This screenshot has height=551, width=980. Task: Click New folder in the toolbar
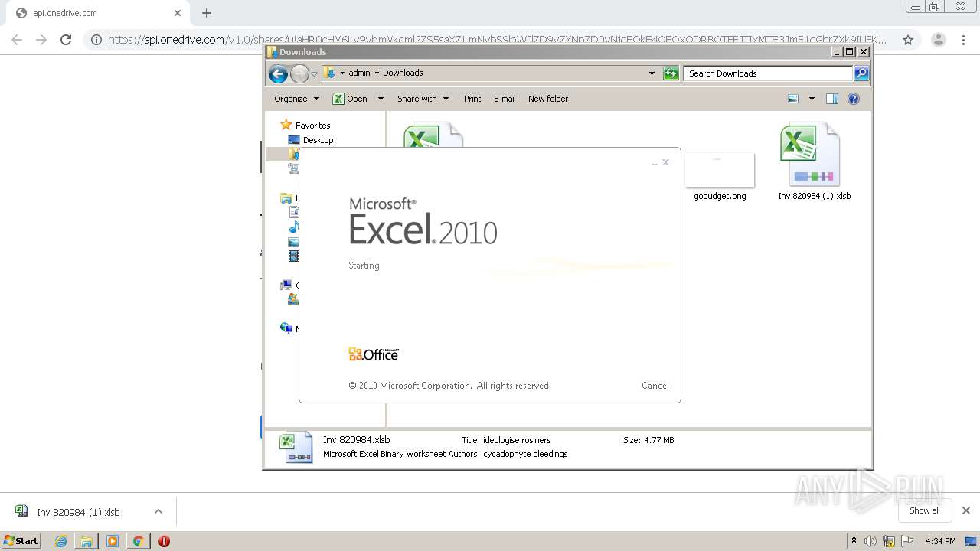click(548, 99)
